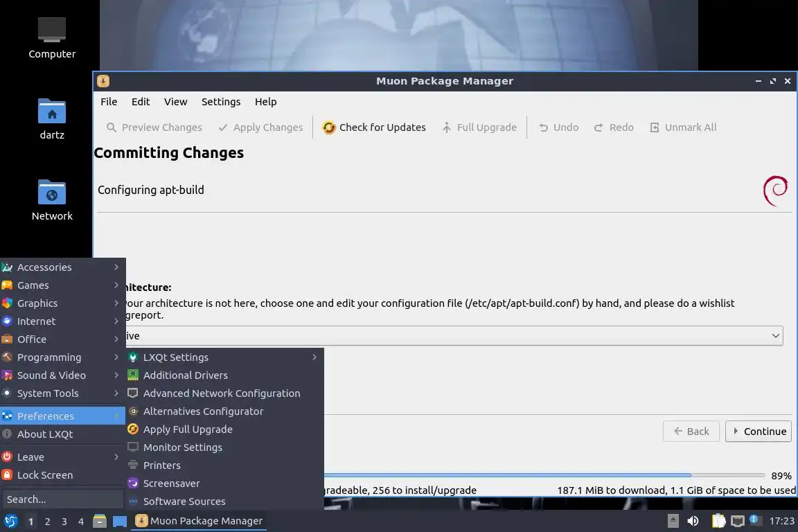Viewport: 798px width, 532px height.
Task: Expand the Sound & Video category
Action: 62,375
